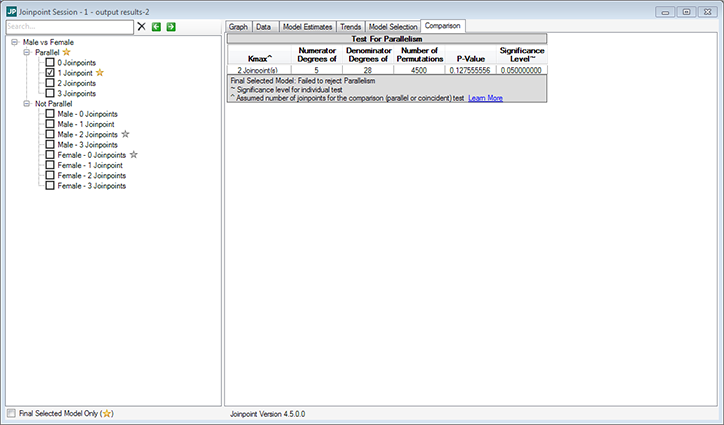Check the Female - 3 Joinpoints checkbox
Image resolution: width=724 pixels, height=425 pixels.
tap(49, 186)
